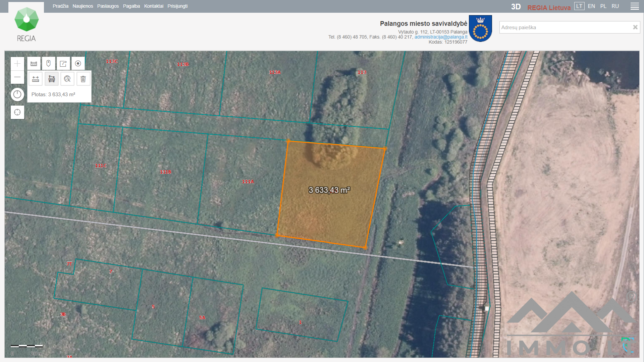This screenshot has width=644, height=362.
Task: Click parcel label 111C on map
Action: click(x=101, y=166)
